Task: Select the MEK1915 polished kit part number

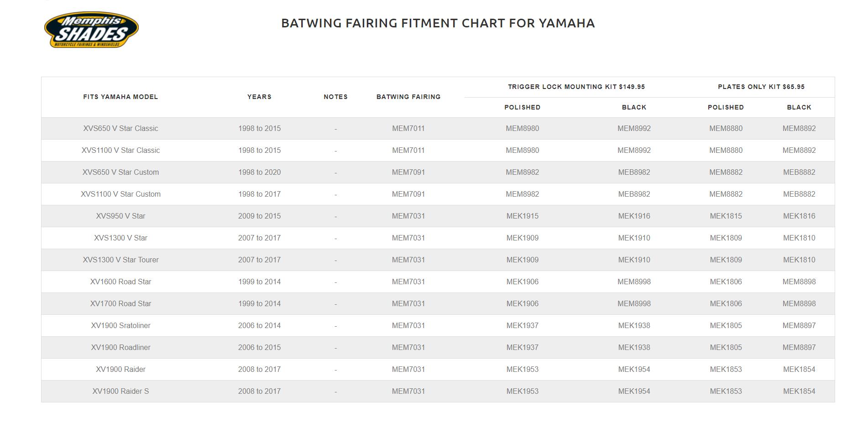Action: (x=522, y=216)
